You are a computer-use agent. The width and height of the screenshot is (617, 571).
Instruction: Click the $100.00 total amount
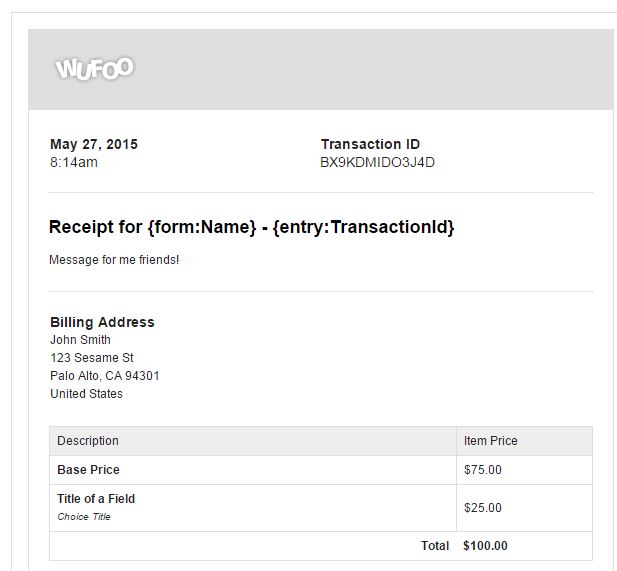tap(486, 546)
